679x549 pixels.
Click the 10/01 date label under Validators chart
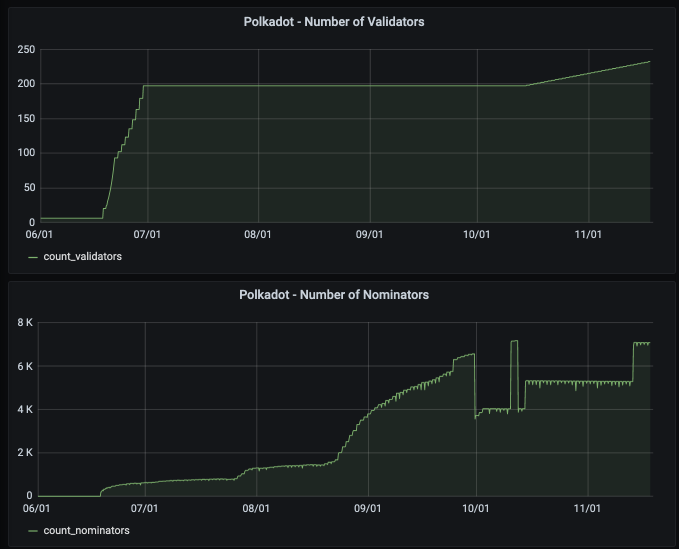476,234
